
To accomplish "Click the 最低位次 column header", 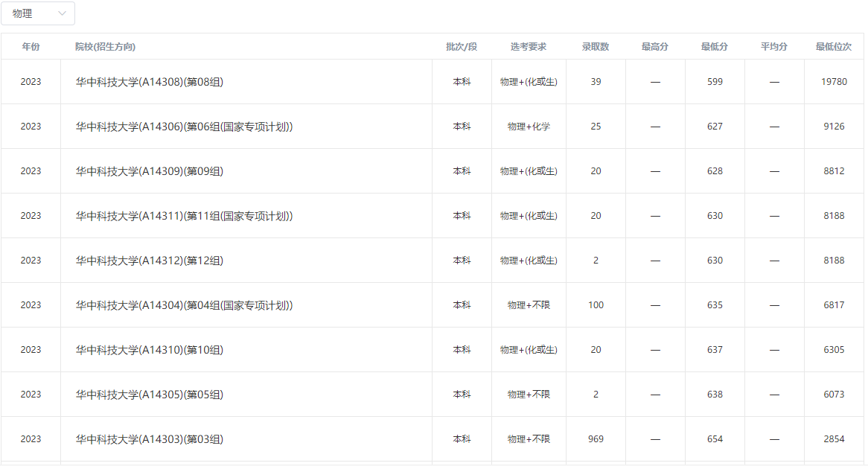I will point(834,47).
